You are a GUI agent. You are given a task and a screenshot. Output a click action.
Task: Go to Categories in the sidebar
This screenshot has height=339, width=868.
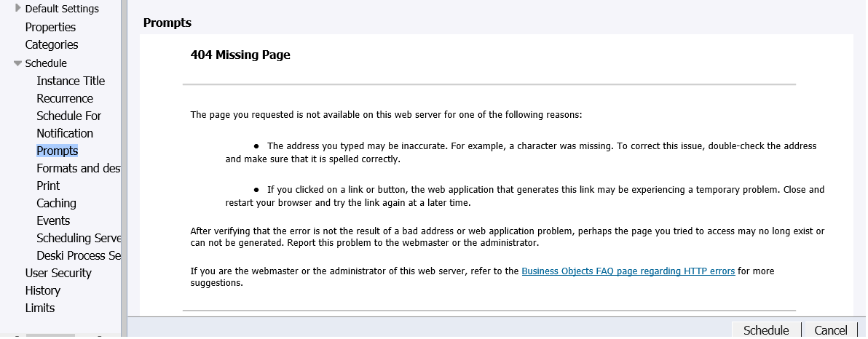pos(52,45)
